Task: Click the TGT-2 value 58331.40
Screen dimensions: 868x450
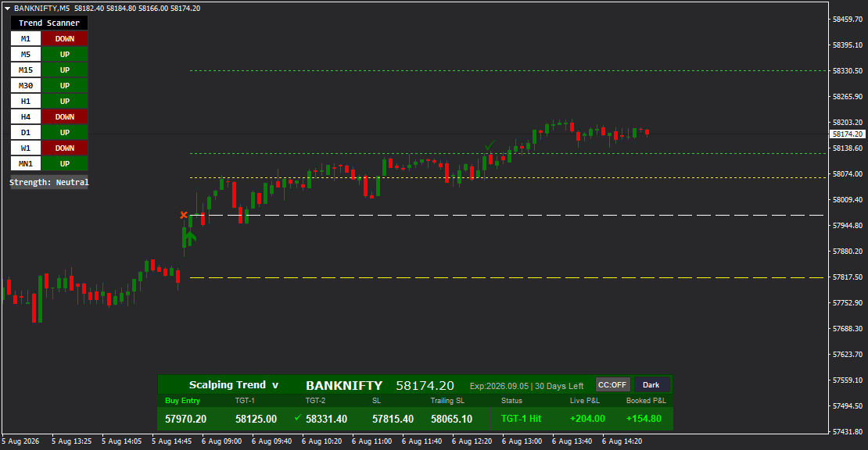Action: point(326,419)
